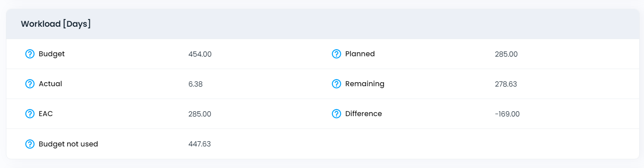Click the Budget not used value 447.63
Viewport: 644px width, 168px height.
click(x=200, y=144)
